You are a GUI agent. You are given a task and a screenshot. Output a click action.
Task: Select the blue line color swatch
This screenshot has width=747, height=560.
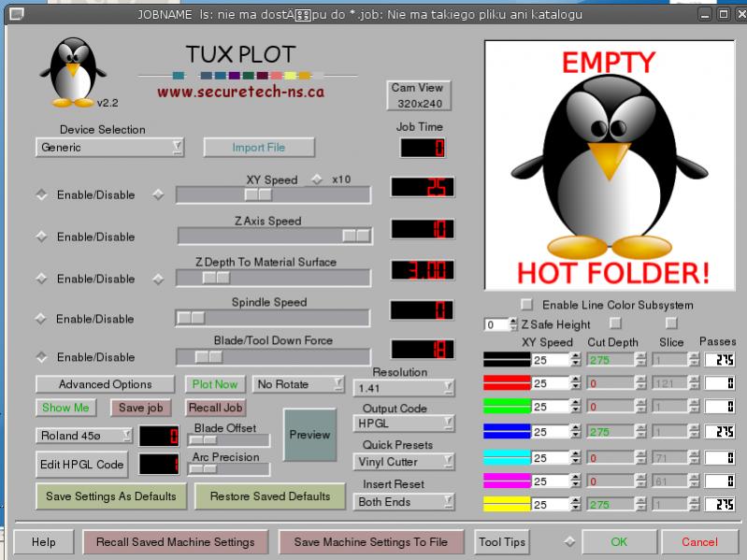506,432
